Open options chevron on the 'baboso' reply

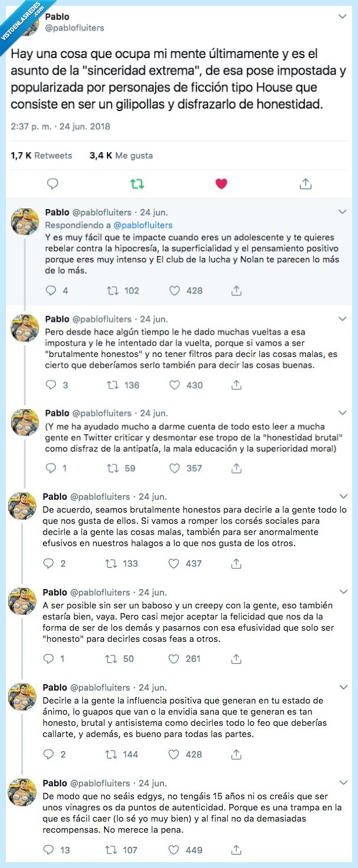coord(343,592)
